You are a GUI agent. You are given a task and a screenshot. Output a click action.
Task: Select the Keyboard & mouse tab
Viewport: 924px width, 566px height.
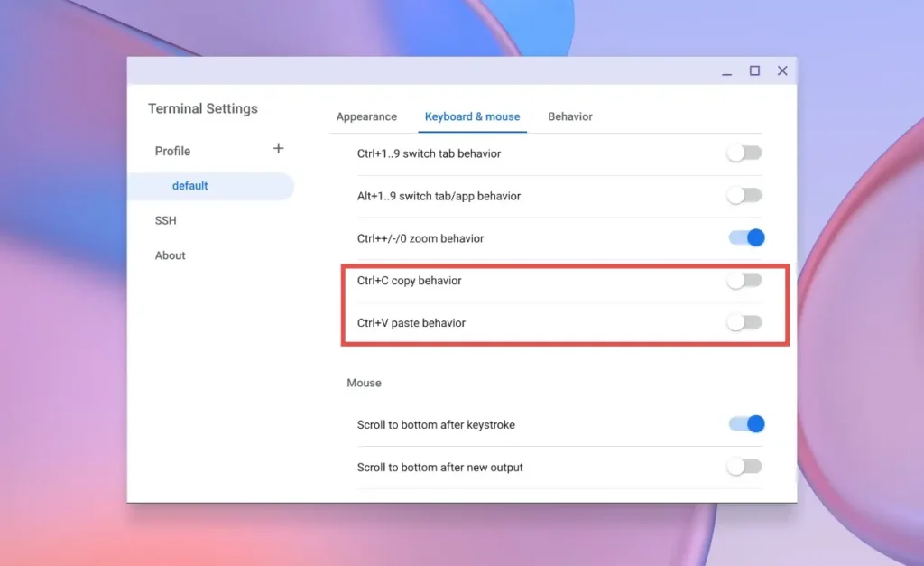coord(472,116)
